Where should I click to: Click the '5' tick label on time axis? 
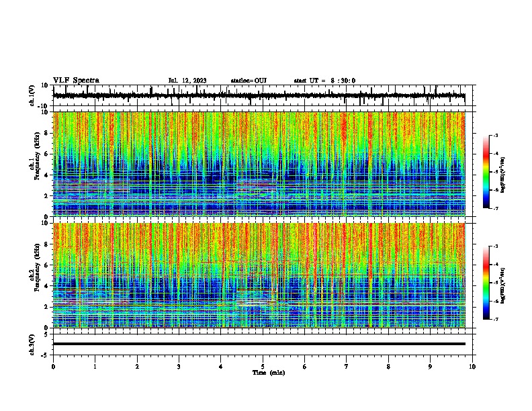tap(263, 367)
